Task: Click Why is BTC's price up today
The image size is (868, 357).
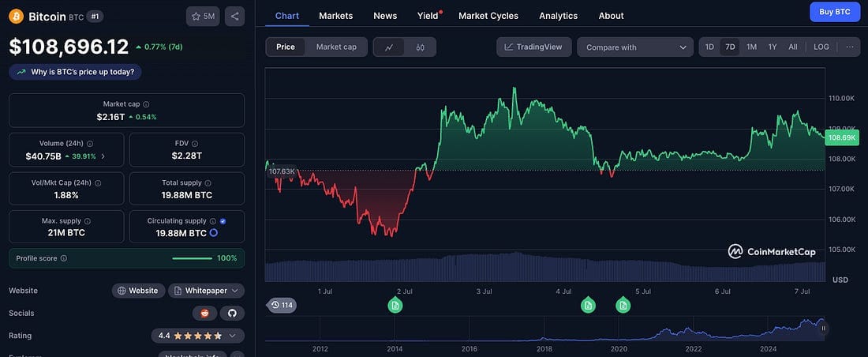Action: click(76, 72)
